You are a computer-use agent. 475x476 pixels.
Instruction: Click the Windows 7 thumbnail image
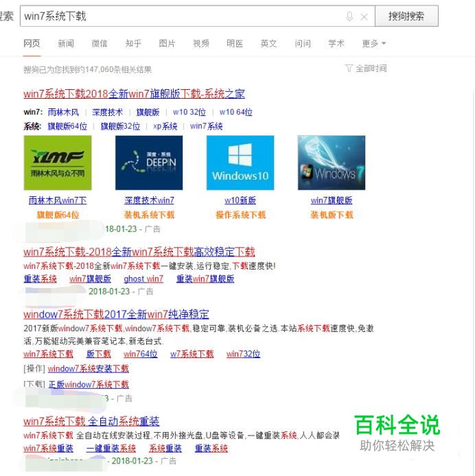(332, 163)
